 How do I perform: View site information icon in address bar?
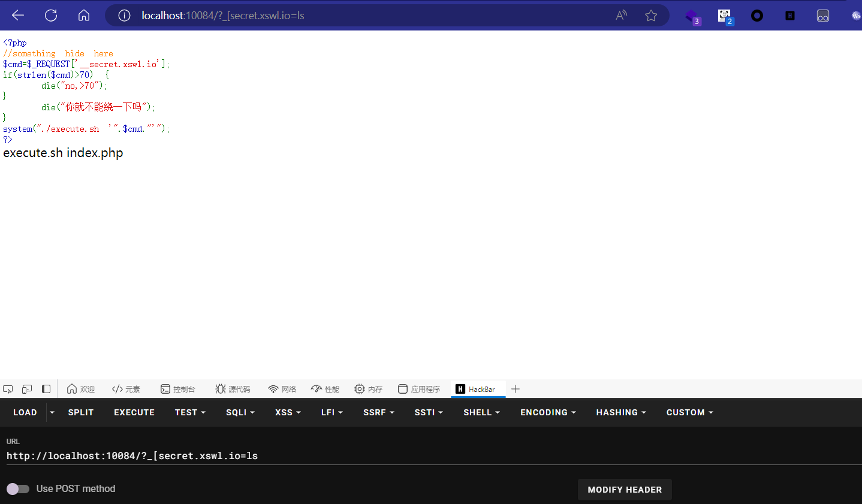tap(124, 16)
